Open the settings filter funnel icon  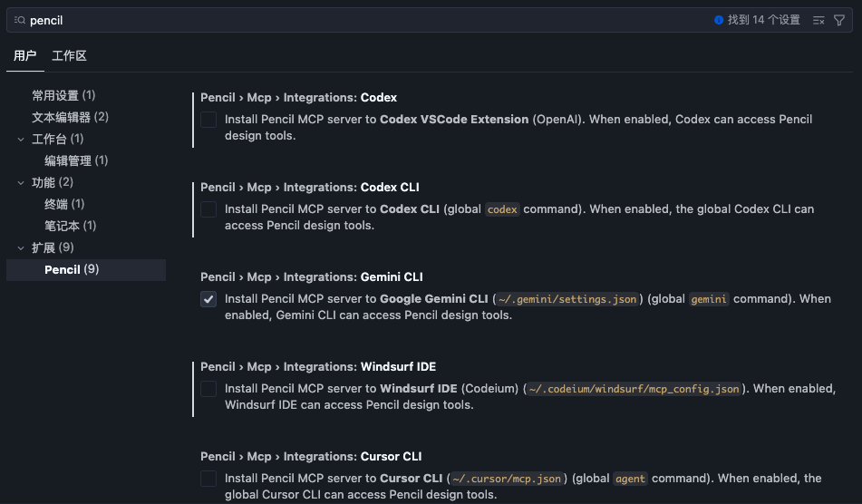(839, 20)
